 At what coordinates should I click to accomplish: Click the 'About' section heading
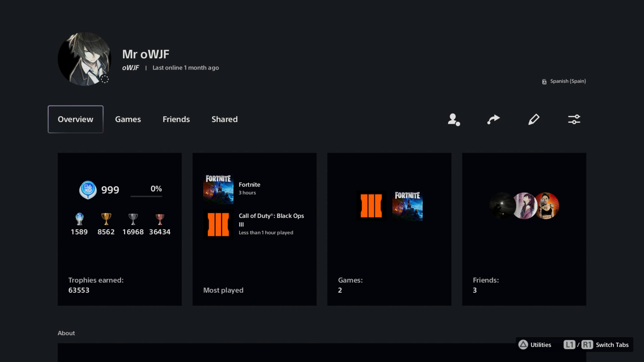(66, 333)
